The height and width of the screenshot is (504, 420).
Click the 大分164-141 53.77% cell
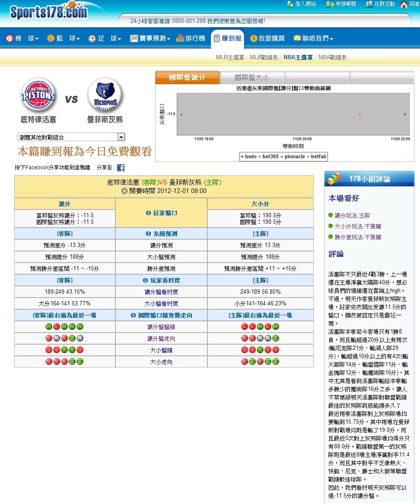click(65, 304)
